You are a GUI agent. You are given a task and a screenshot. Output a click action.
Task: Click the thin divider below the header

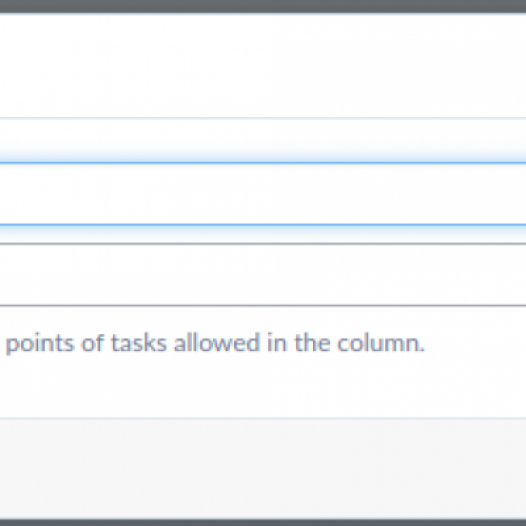click(x=263, y=118)
